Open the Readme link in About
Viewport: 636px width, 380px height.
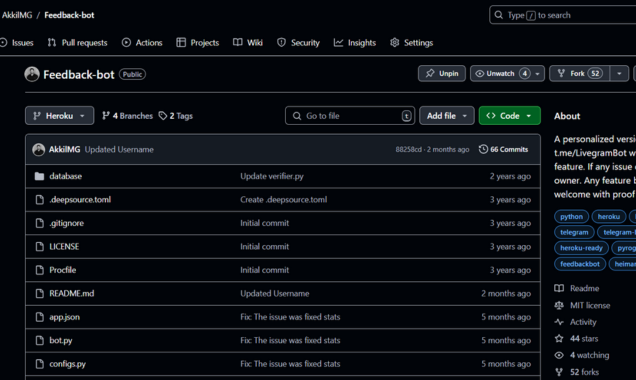[577, 288]
